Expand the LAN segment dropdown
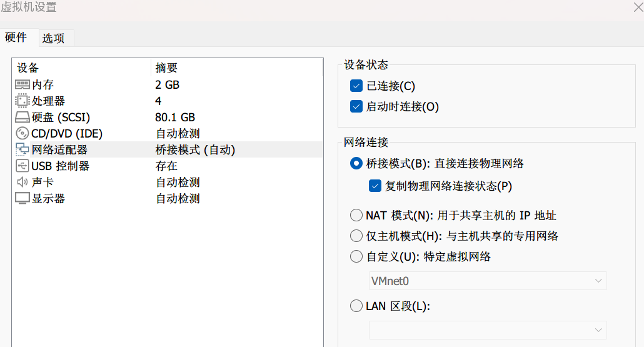This screenshot has width=644, height=347. 488,330
